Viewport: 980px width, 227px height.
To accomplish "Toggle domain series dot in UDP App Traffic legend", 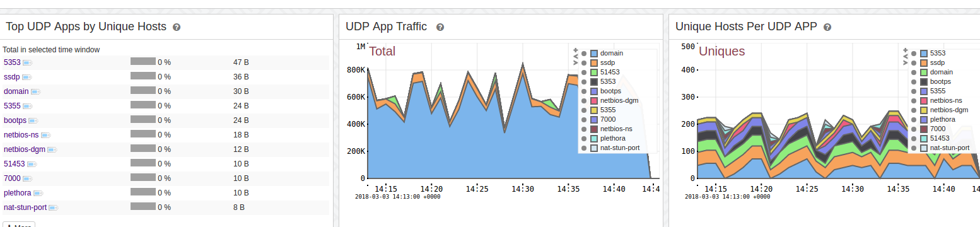I will pyautogui.click(x=584, y=54).
